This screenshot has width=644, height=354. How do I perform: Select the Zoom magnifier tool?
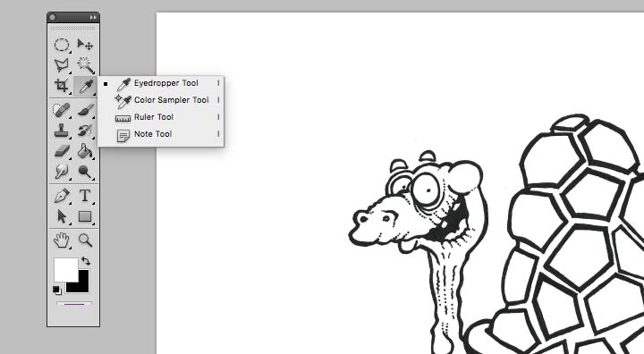85,240
